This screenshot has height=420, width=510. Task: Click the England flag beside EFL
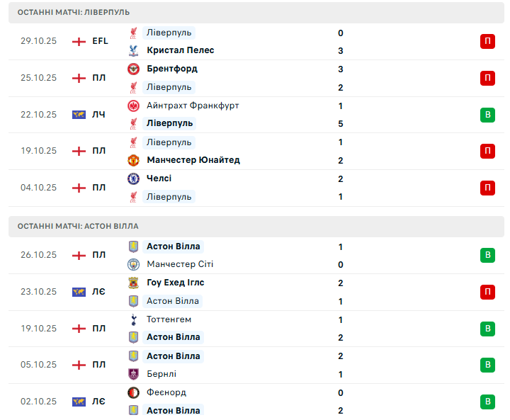[79, 41]
